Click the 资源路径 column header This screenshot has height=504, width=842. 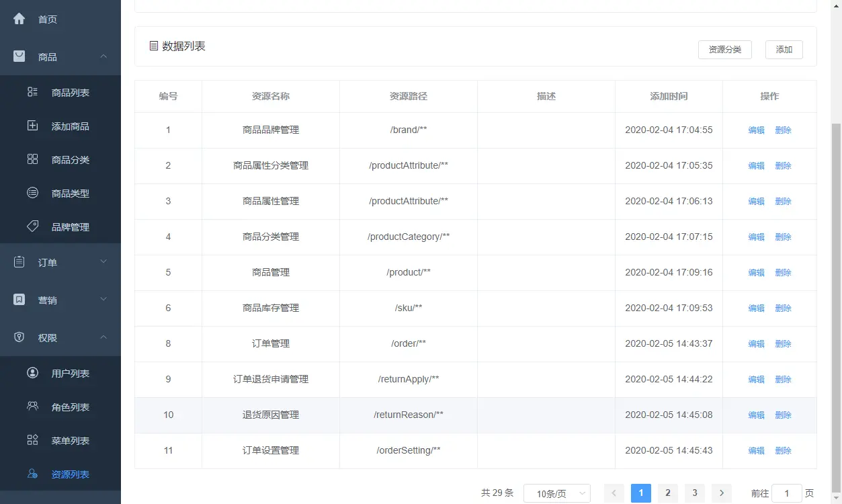[409, 96]
